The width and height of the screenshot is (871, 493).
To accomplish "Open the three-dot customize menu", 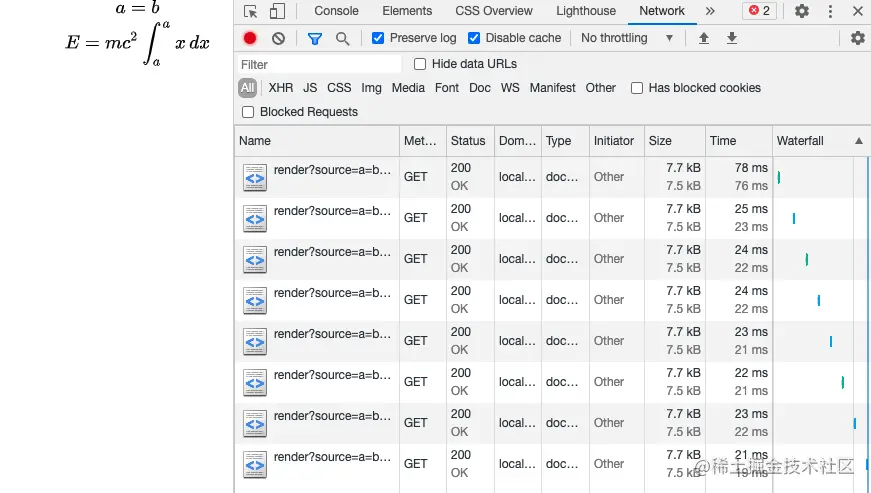I will pos(830,11).
